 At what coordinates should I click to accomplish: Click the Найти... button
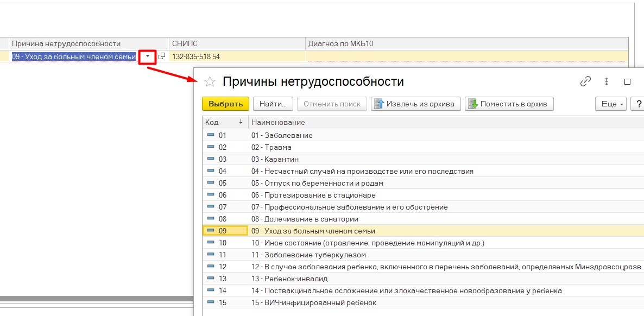[x=273, y=104]
